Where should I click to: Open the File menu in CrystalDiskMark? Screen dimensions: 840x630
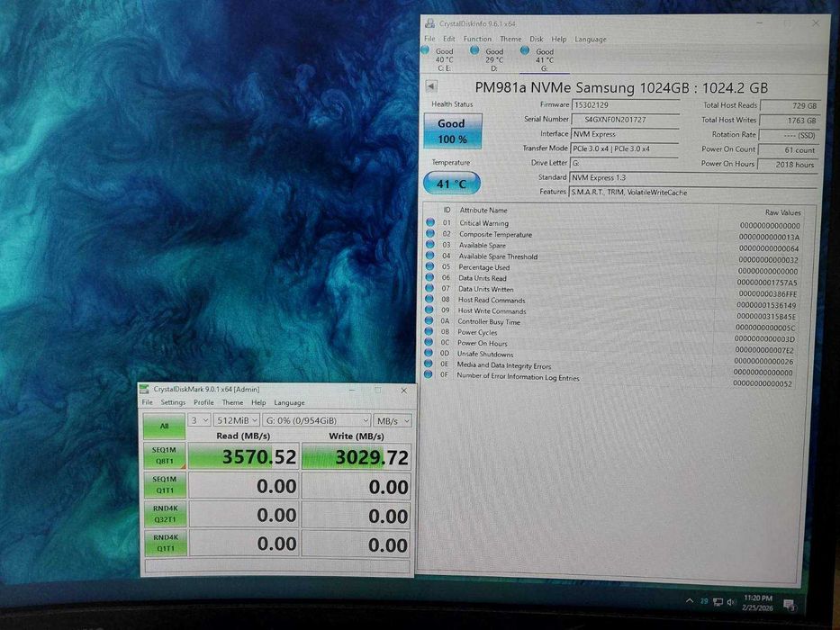[x=148, y=401]
